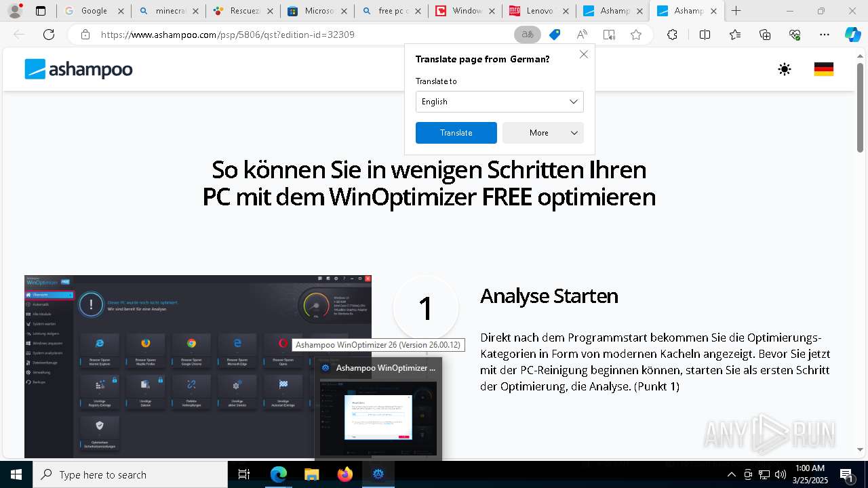
Task: Refresh the current page
Action: click(x=49, y=35)
